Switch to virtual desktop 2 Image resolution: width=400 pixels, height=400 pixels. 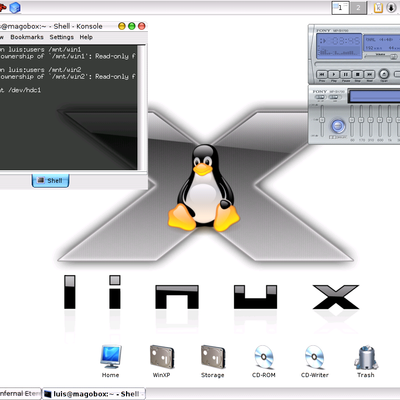click(x=358, y=8)
